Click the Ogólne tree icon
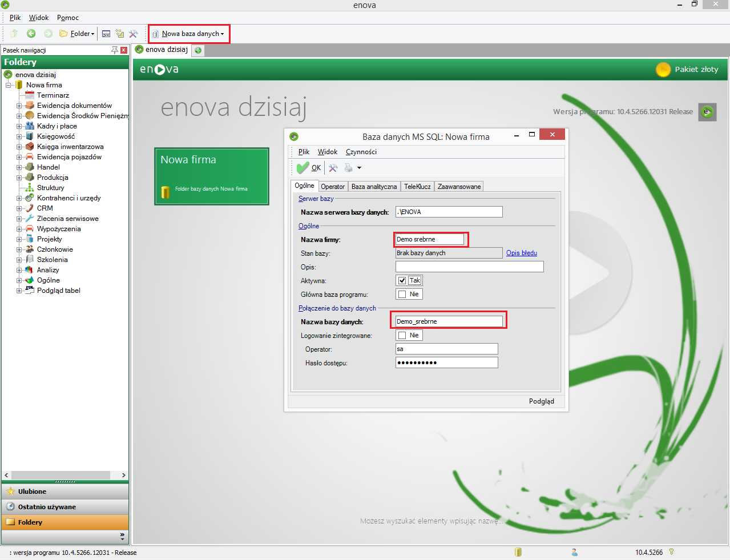Screen dimensions: 730x560 pos(30,280)
